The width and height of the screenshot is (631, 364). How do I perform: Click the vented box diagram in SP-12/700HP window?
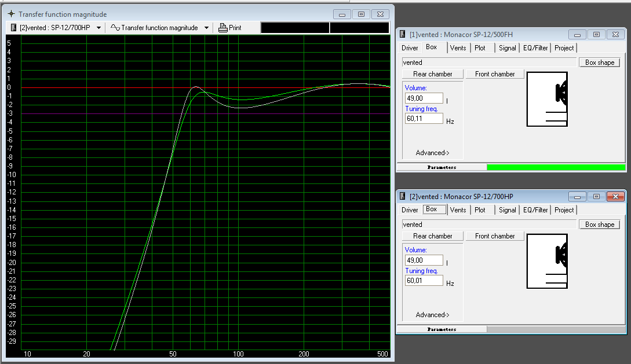tap(547, 261)
